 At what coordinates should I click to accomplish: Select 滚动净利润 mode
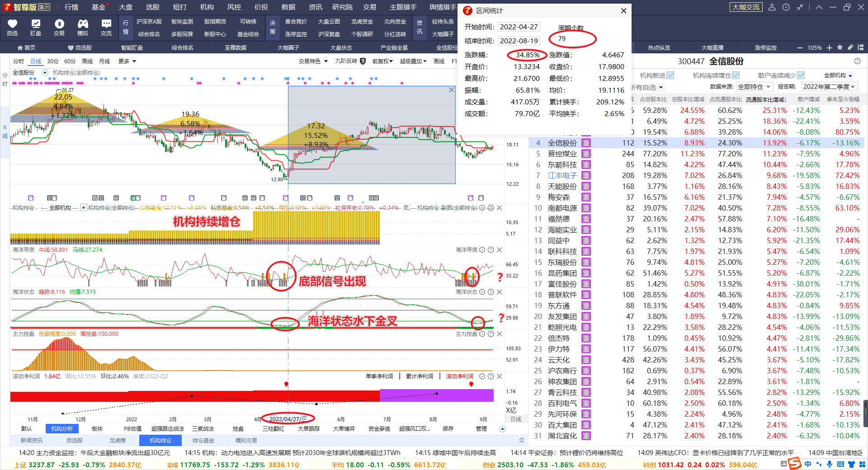[459, 376]
